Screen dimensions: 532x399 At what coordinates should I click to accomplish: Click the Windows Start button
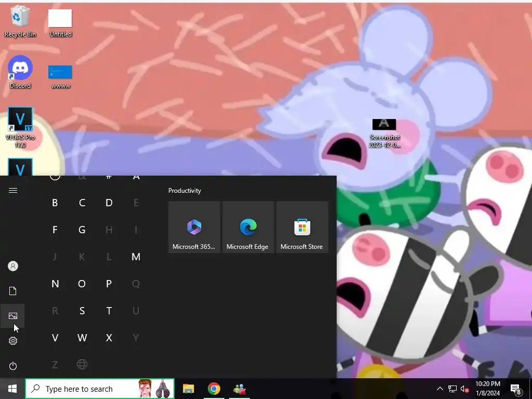pos(12,389)
